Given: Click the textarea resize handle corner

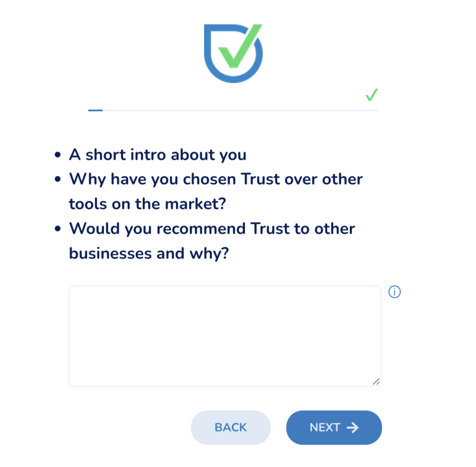Looking at the screenshot, I should point(376,381).
